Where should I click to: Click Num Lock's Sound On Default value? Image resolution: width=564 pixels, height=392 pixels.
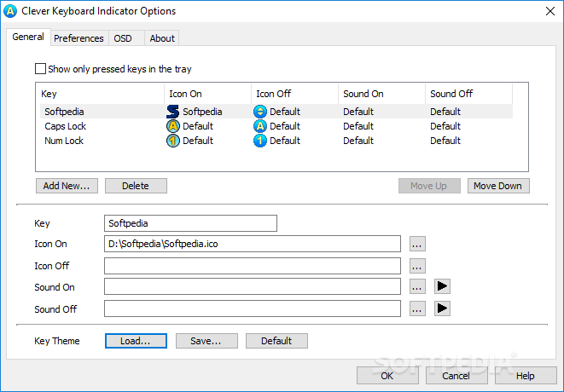[x=358, y=141]
